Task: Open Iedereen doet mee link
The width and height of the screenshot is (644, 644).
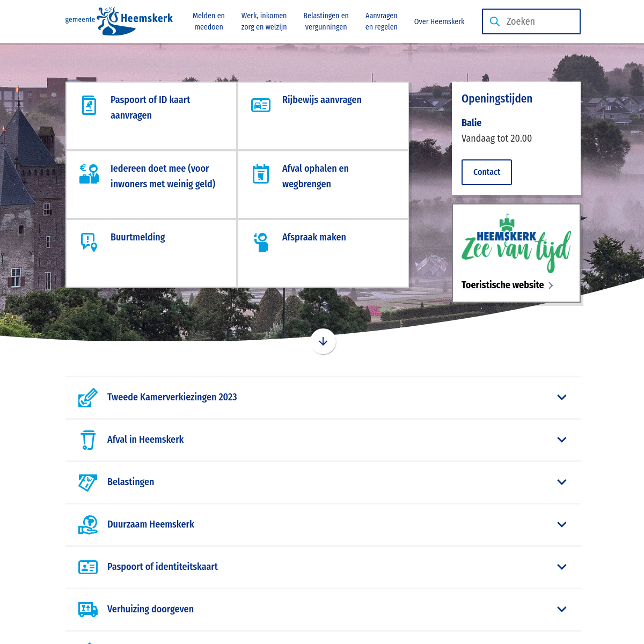Action: (163, 176)
